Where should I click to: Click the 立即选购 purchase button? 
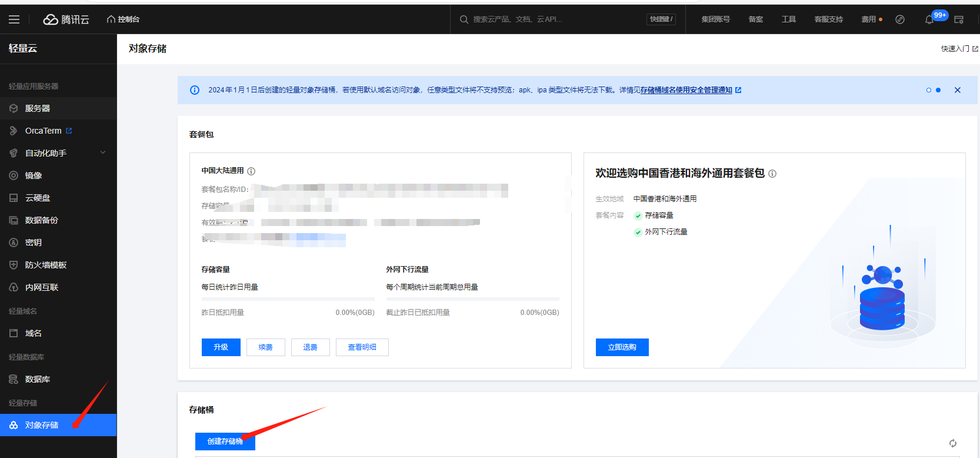[x=622, y=347]
